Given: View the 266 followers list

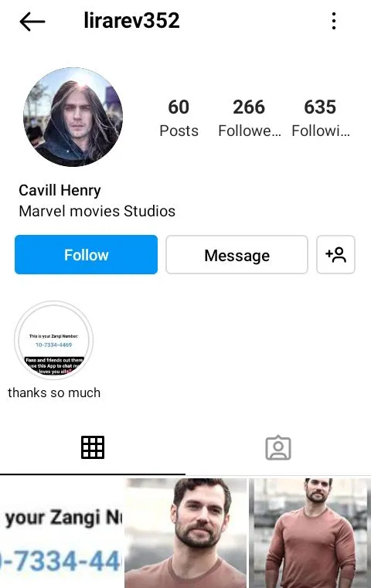Looking at the screenshot, I should click(249, 117).
